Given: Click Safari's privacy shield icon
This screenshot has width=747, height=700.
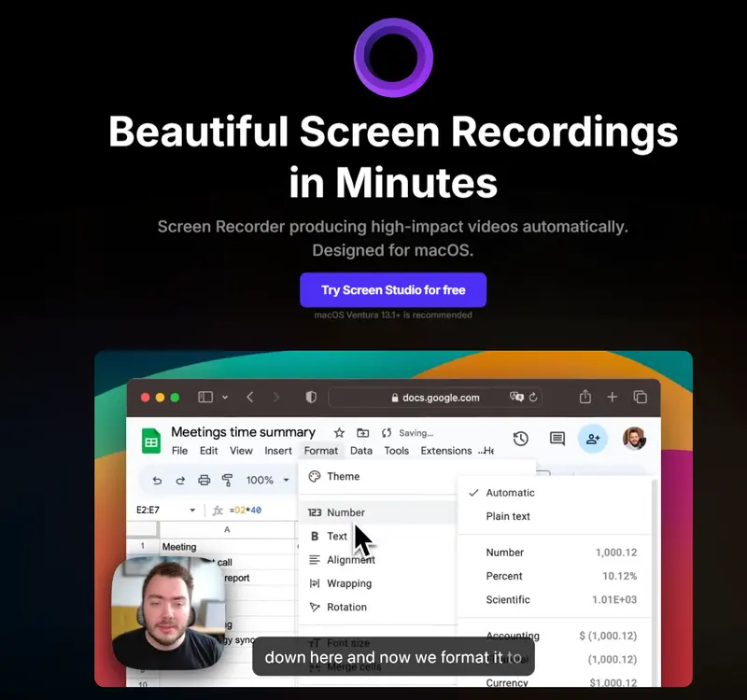Looking at the screenshot, I should click(310, 397).
